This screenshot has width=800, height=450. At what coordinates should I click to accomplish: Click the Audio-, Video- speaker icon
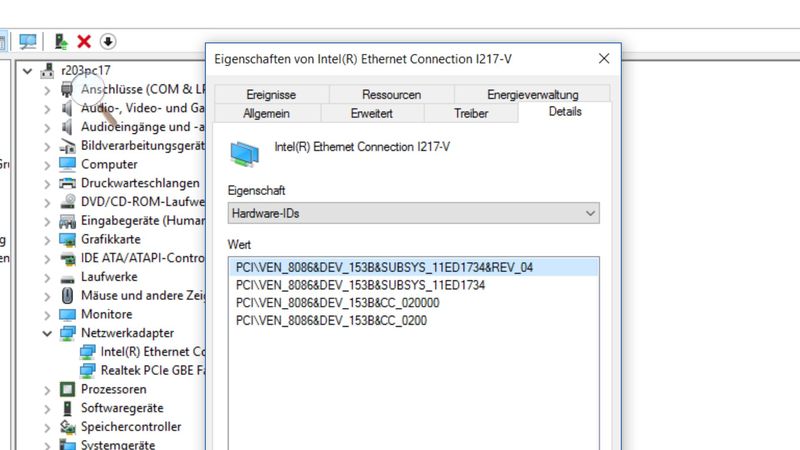coord(67,108)
